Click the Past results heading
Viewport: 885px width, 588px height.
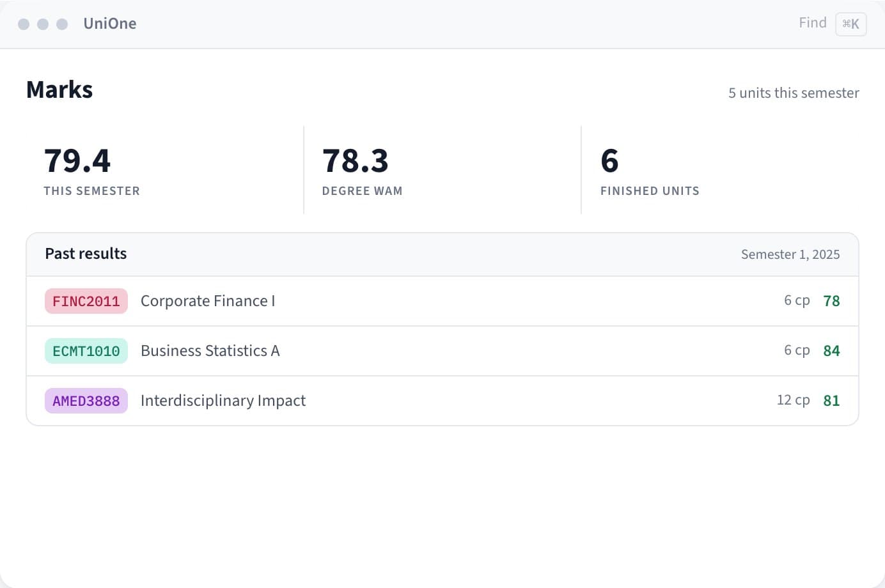tap(86, 254)
